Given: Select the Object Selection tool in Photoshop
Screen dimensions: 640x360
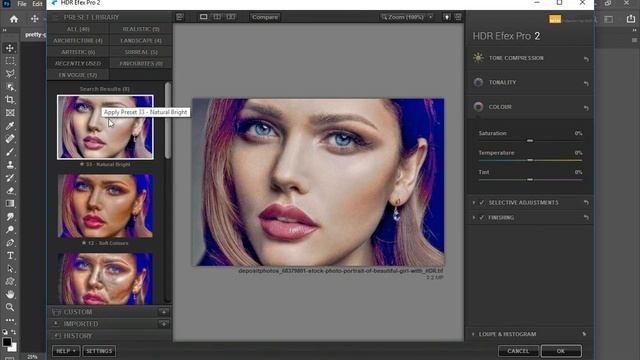Looking at the screenshot, I should (10, 87).
